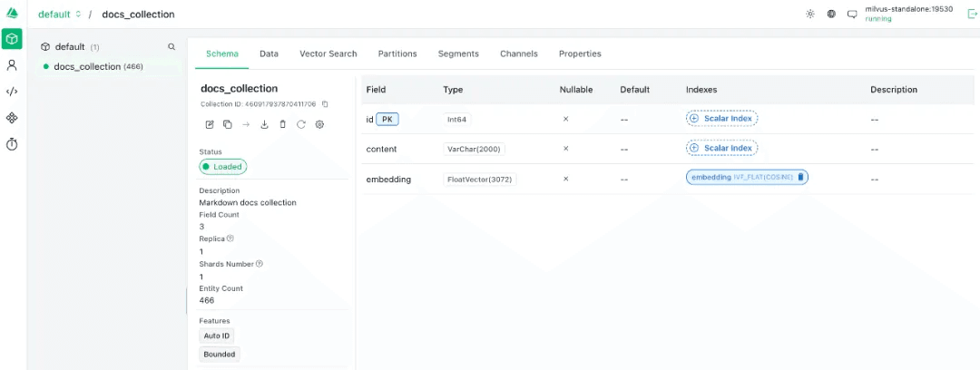
Task: Switch to the Vector Search tab
Action: pyautogui.click(x=328, y=54)
